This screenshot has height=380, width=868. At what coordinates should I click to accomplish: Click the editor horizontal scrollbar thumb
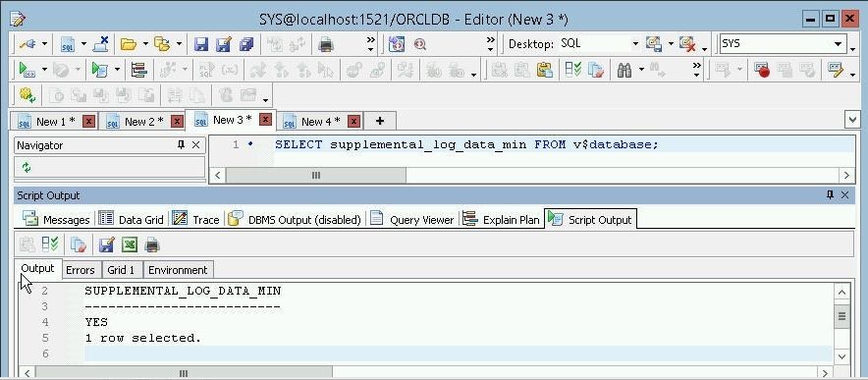(316, 175)
